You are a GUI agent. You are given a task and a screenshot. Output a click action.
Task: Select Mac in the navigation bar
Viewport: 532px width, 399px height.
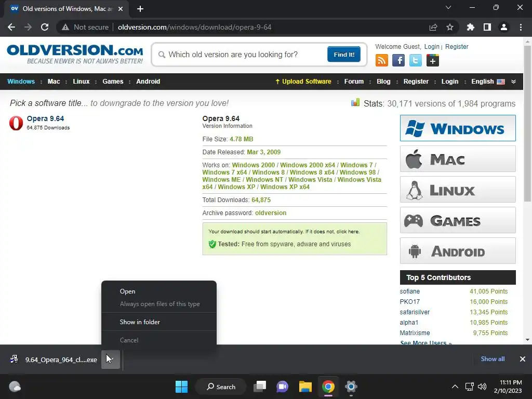coord(54,82)
